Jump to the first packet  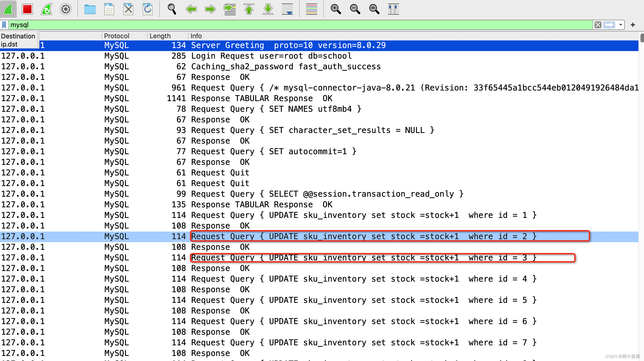[249, 9]
